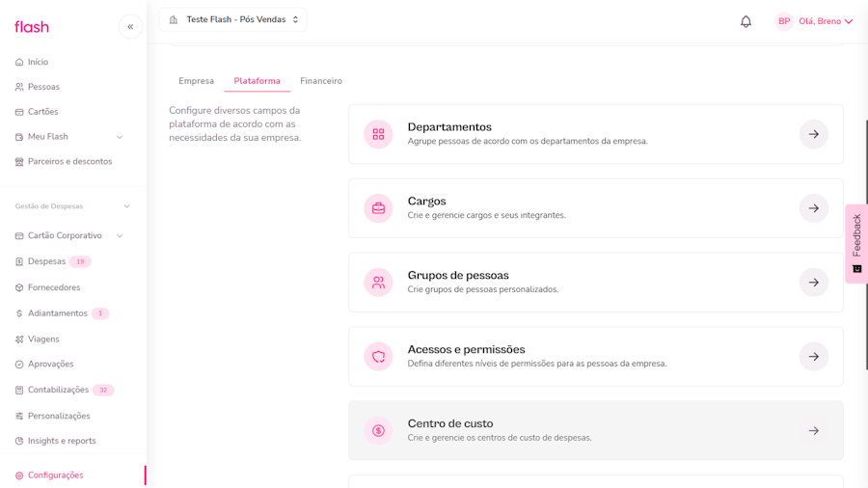868x488 pixels.
Task: Expand the Cartão Corporativo chevron
Action: point(120,235)
